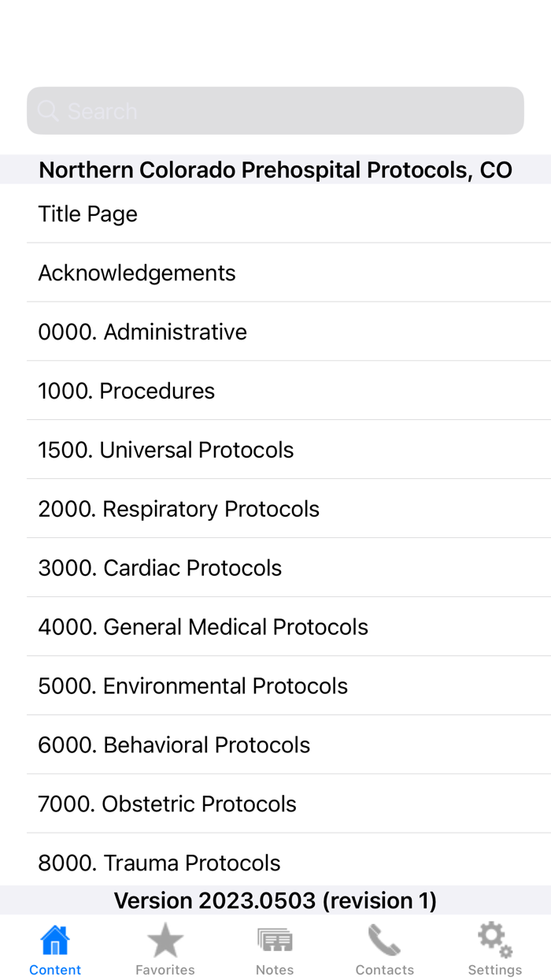Click the magnifying glass in the search bar
This screenshot has width=551, height=980.
47,110
